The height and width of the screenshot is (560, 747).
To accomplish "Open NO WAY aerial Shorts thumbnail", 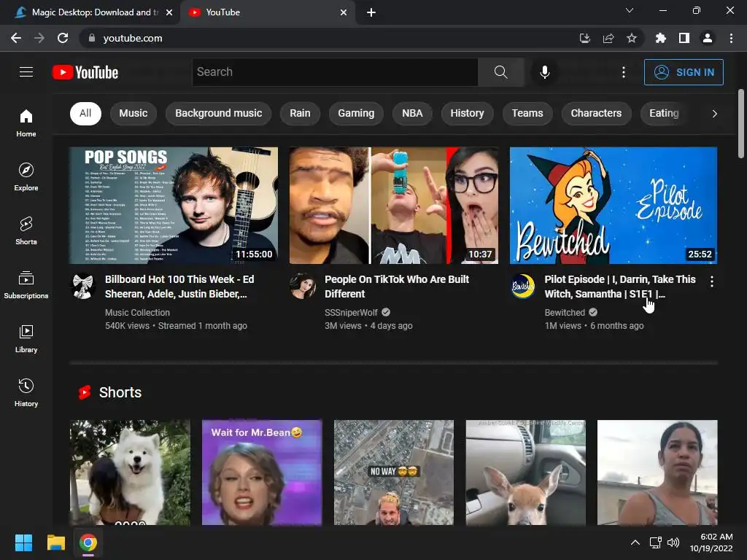I will click(x=393, y=472).
